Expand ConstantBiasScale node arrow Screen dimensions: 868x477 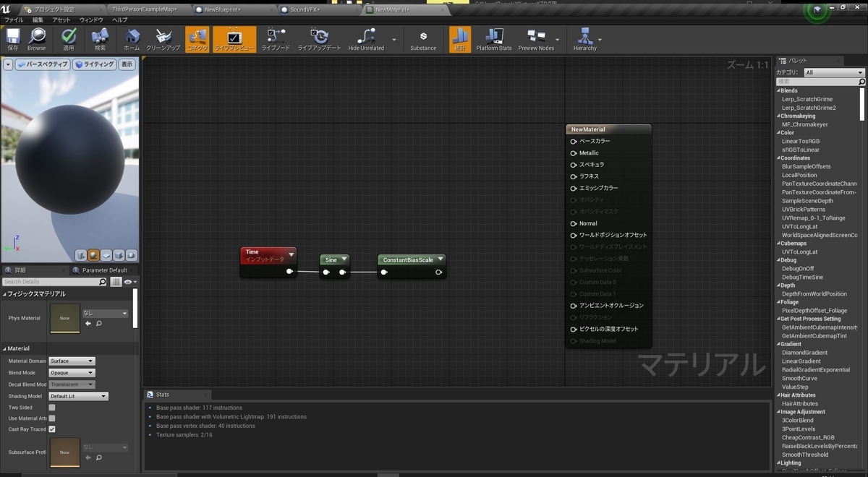click(x=440, y=259)
